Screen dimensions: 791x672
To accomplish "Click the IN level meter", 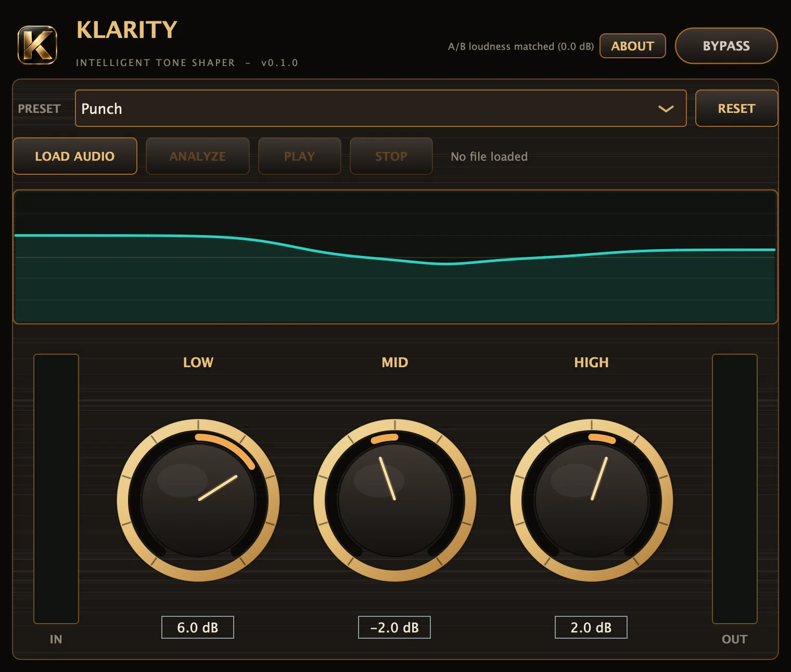I will (x=56, y=489).
